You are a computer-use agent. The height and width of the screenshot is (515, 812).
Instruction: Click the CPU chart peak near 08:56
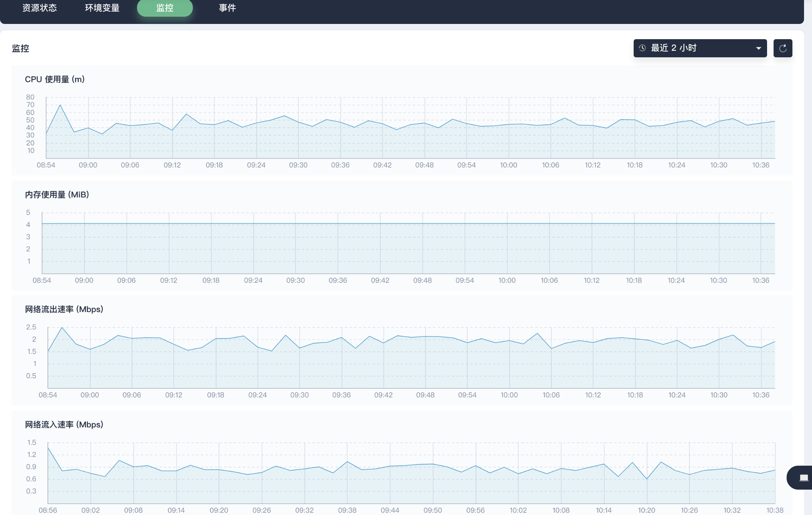click(60, 105)
